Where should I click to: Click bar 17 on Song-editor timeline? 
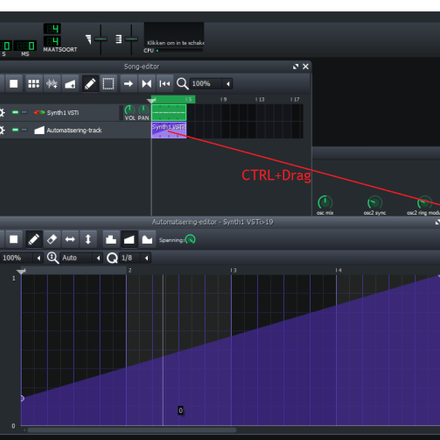295,99
